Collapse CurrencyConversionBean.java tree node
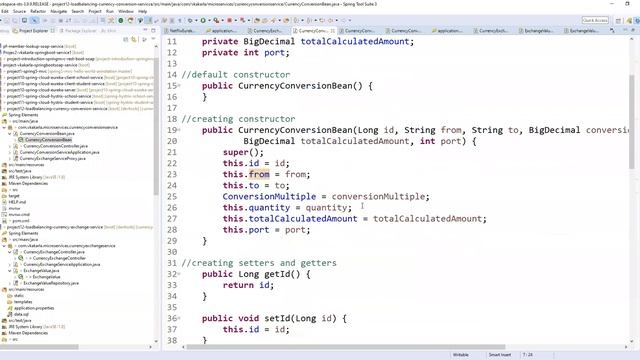Viewport: 640px width, 360px height. point(10,133)
